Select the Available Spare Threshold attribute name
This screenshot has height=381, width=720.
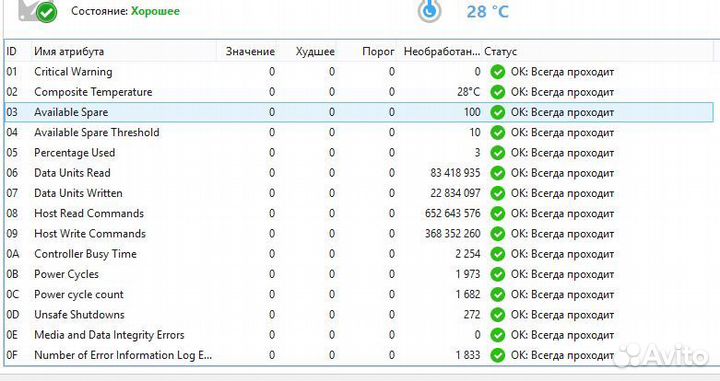(96, 132)
